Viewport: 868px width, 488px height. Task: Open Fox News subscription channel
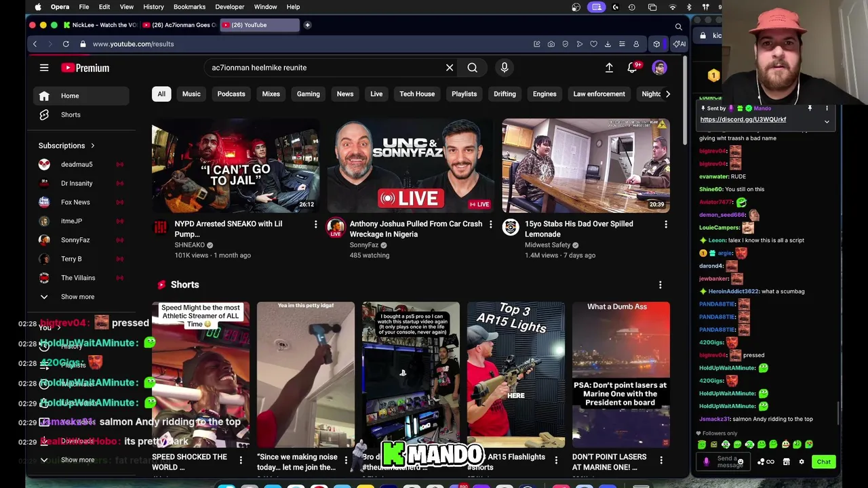(81, 203)
